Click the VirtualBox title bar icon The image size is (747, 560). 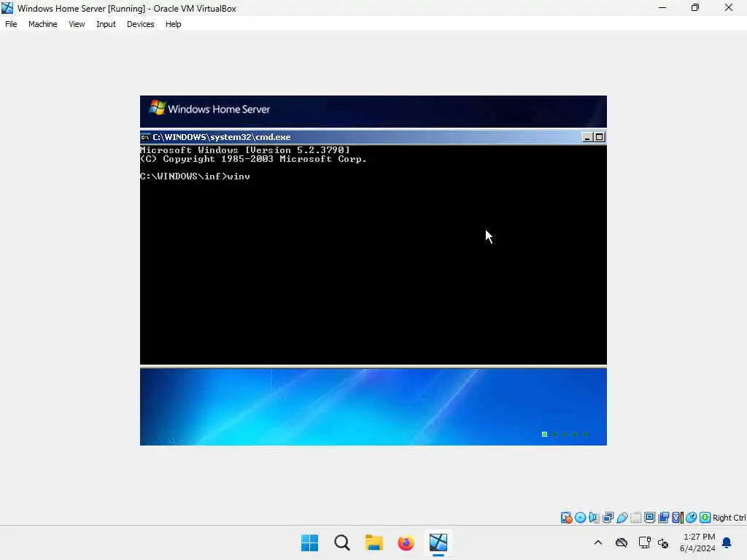tap(7, 8)
